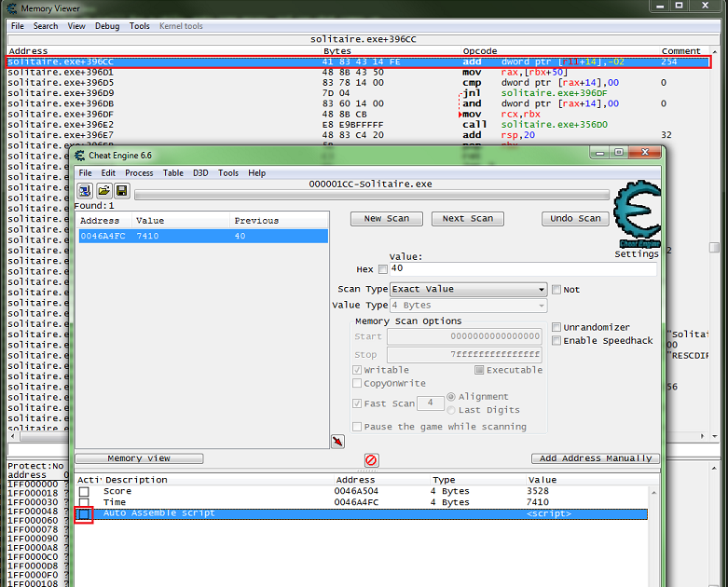This screenshot has height=587, width=728.
Task: Open Memory Viewer Search menu
Action: click(46, 26)
